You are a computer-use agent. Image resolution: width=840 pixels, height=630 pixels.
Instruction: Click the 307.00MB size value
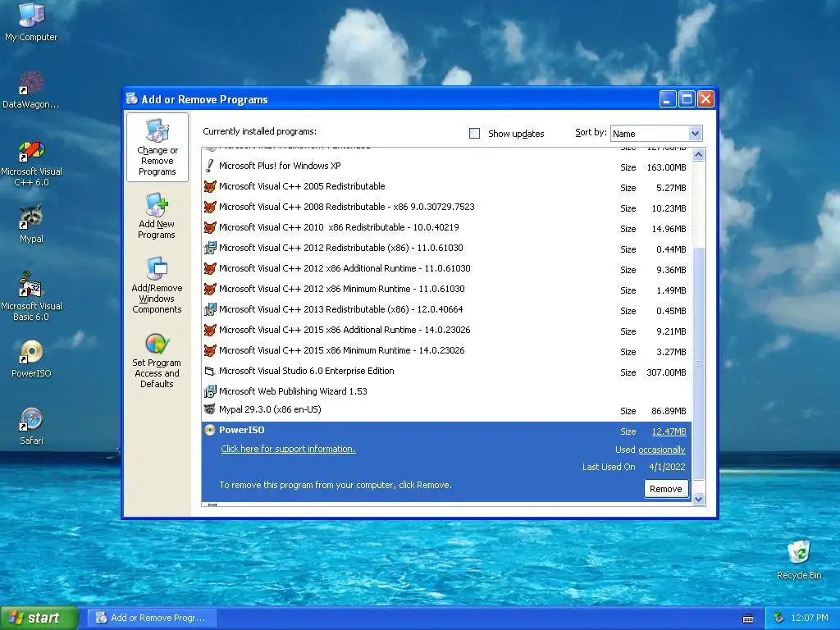[666, 372]
